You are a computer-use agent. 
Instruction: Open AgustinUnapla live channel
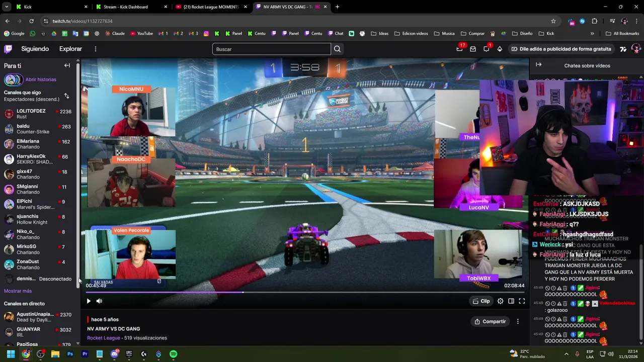click(38, 317)
